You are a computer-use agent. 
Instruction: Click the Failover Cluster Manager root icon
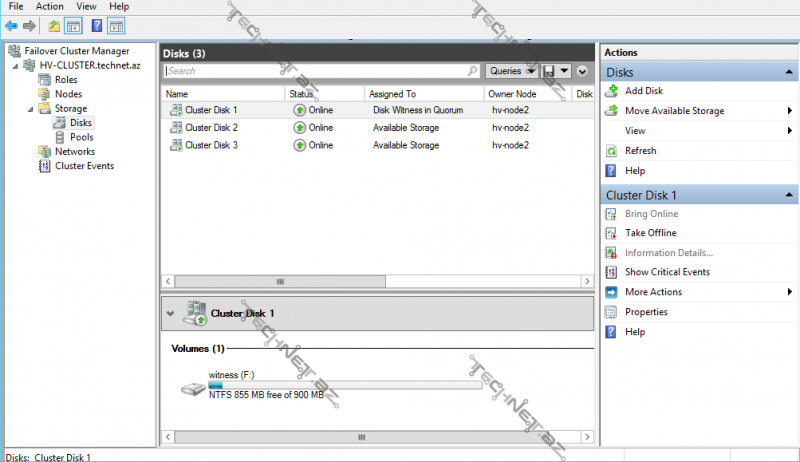coord(14,50)
